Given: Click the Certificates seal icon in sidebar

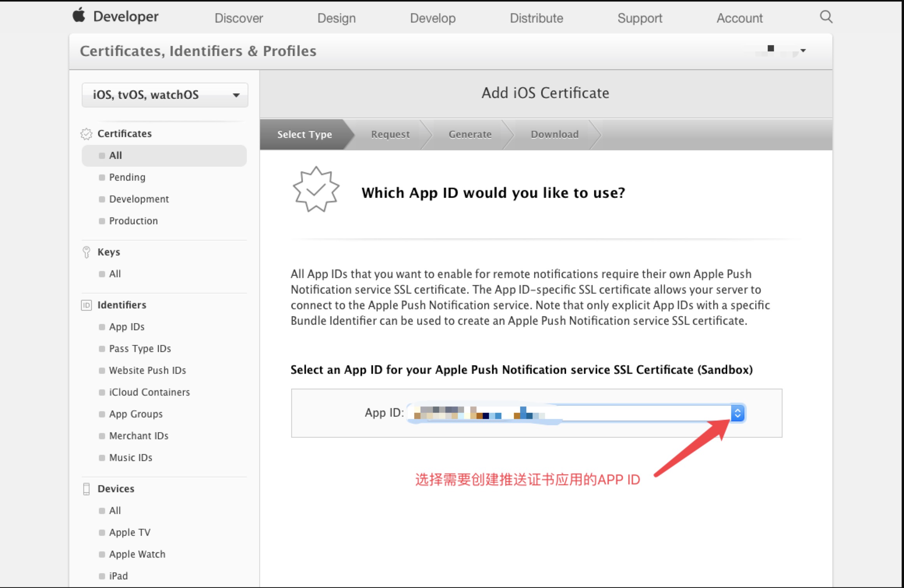Looking at the screenshot, I should click(x=86, y=134).
